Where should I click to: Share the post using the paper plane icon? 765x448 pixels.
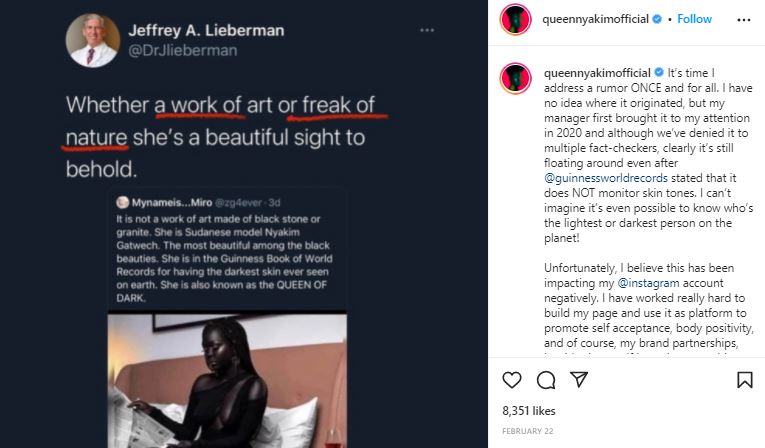coord(578,380)
